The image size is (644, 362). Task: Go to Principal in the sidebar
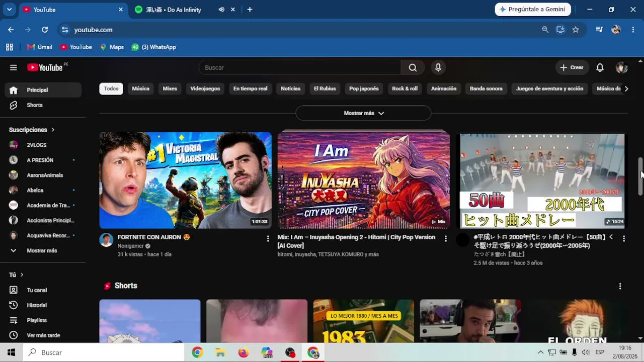(x=43, y=90)
